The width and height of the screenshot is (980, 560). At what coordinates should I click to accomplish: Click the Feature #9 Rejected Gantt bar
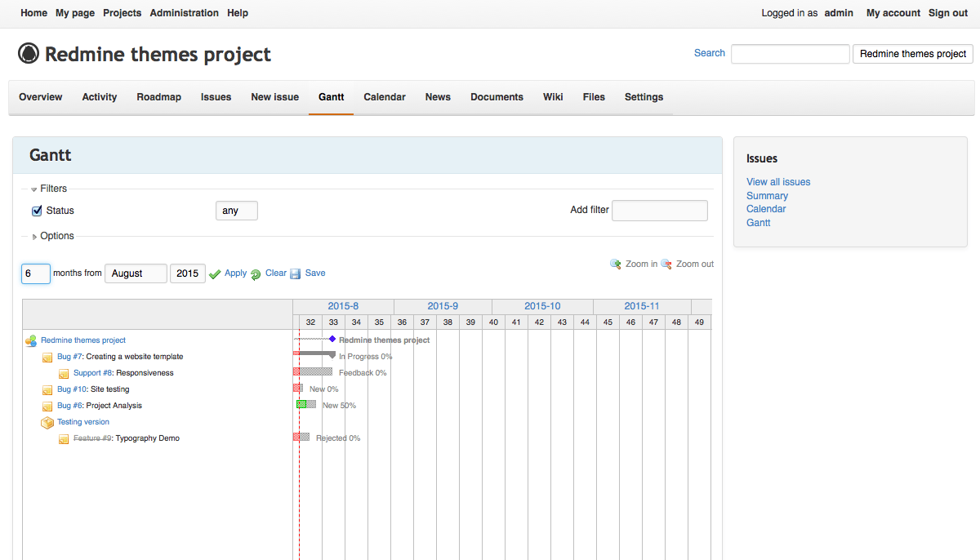point(301,437)
